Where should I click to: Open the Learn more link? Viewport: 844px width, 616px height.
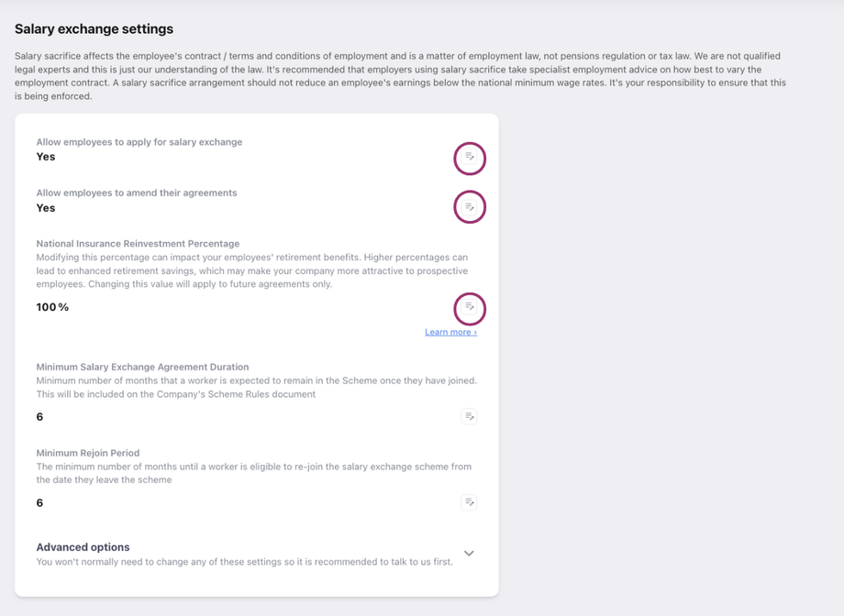tap(450, 332)
